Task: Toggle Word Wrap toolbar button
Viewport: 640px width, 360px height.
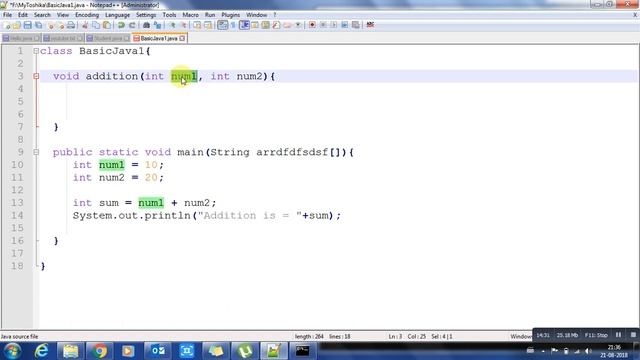Action: 222,25
